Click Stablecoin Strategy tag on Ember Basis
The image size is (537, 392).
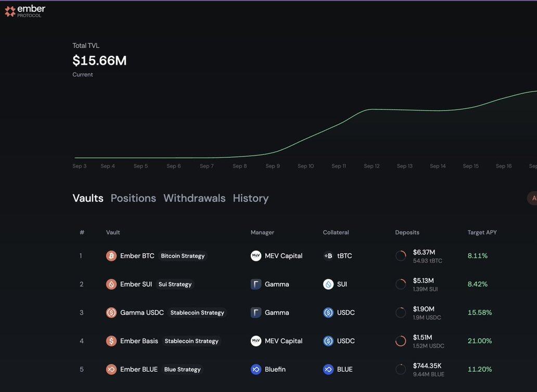click(191, 341)
